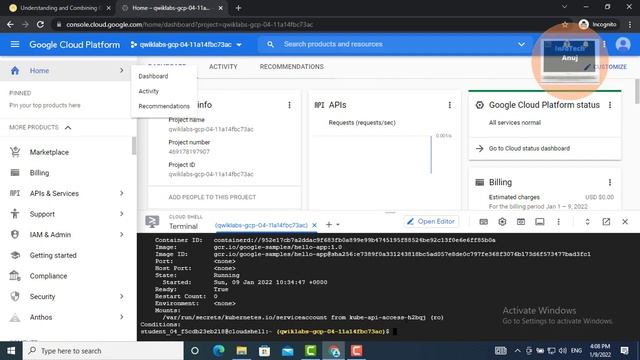Select Recommendations in Home submenu

pos(164,106)
